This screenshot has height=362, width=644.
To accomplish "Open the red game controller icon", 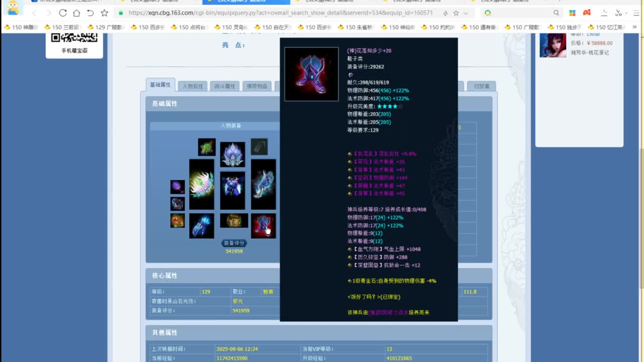I will point(587,13).
